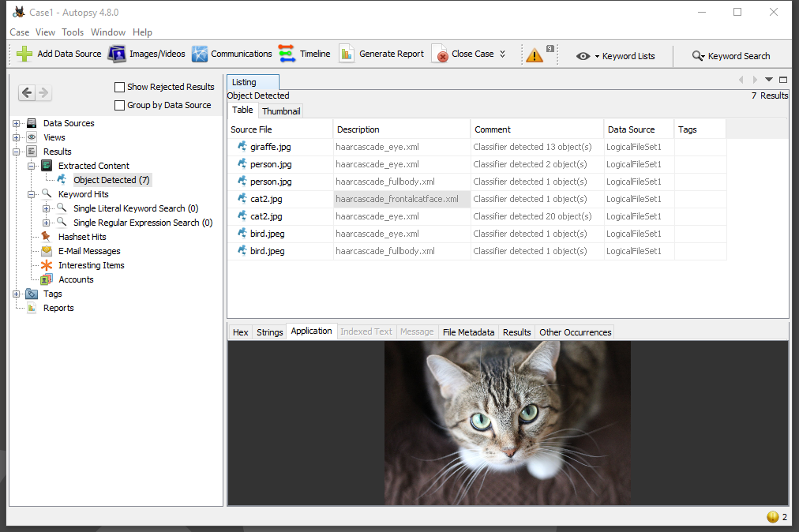The height and width of the screenshot is (532, 799).
Task: Check Group by Data Source
Action: (x=119, y=104)
